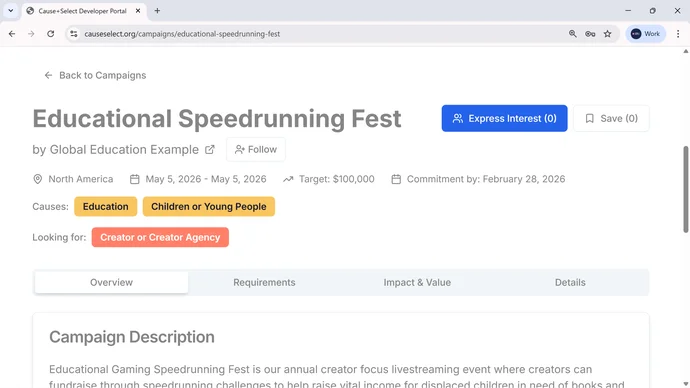Switch to the Overview tab

tap(111, 282)
